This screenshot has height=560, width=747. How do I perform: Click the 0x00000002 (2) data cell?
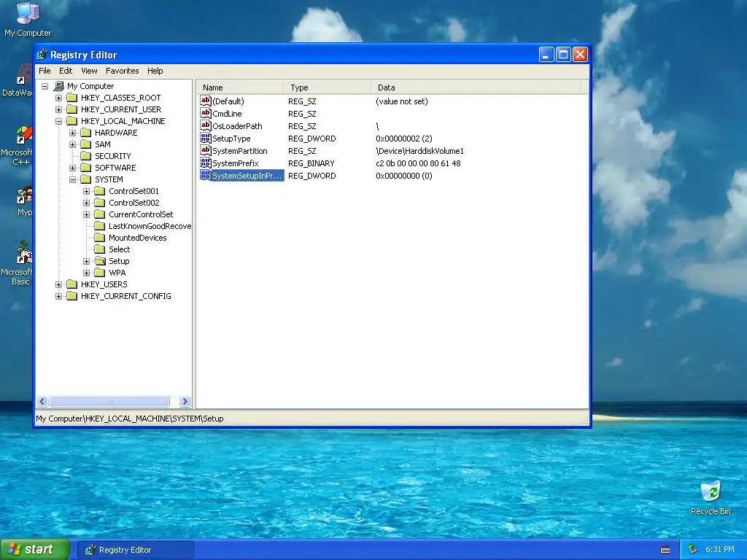[x=404, y=139]
